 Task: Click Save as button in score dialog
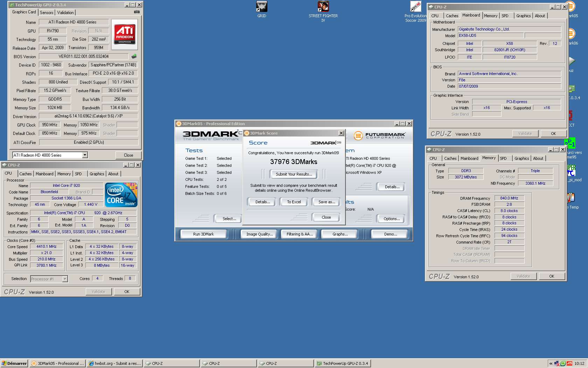point(327,202)
